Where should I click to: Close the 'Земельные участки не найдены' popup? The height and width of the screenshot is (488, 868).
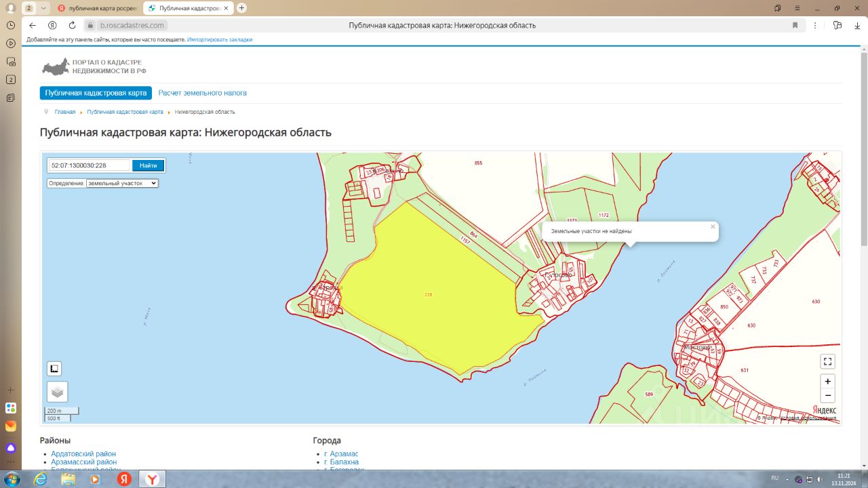(713, 227)
